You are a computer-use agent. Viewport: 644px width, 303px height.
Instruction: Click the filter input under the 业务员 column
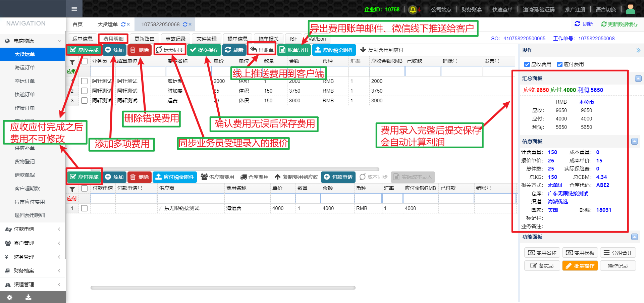coord(103,71)
